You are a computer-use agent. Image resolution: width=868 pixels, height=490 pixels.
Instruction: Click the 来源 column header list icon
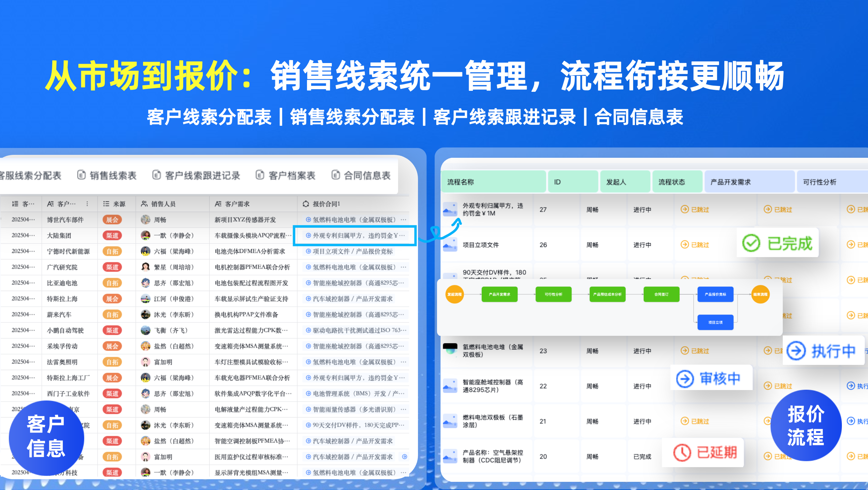coord(106,204)
